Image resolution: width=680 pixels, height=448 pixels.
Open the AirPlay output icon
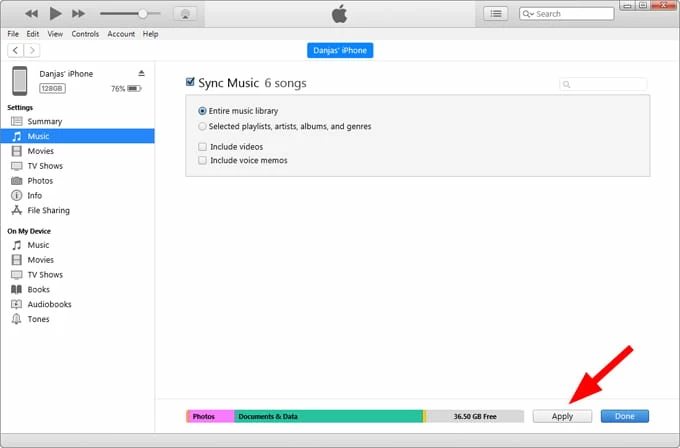184,14
